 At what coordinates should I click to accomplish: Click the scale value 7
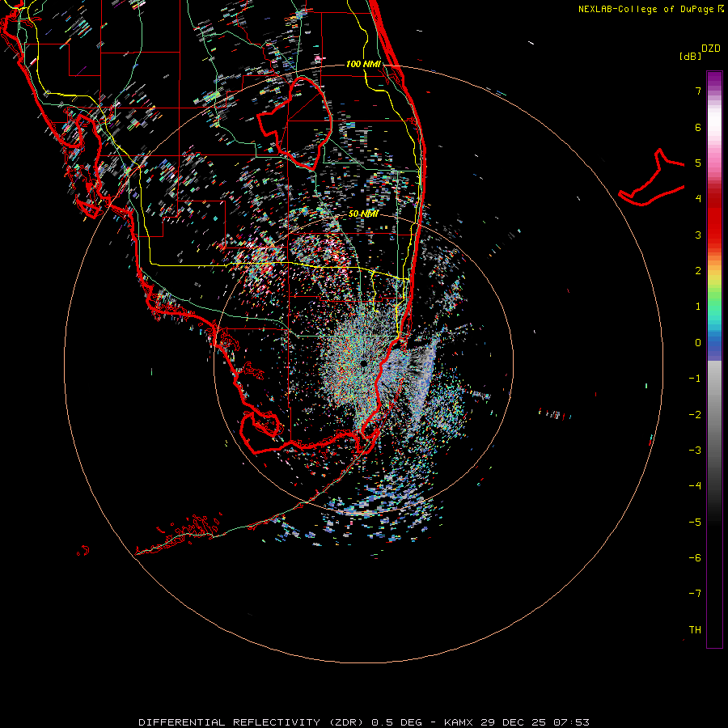(698, 91)
